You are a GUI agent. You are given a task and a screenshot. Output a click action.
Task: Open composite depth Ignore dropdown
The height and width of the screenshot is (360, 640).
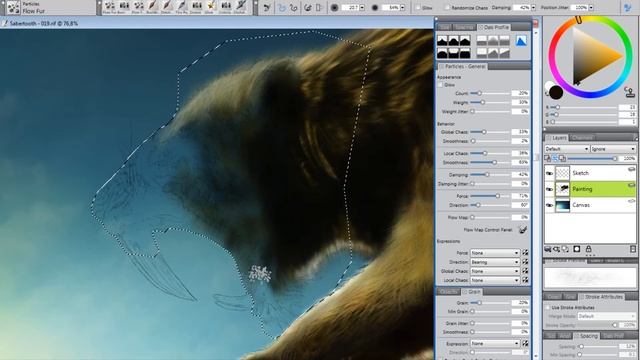pyautogui.click(x=613, y=149)
